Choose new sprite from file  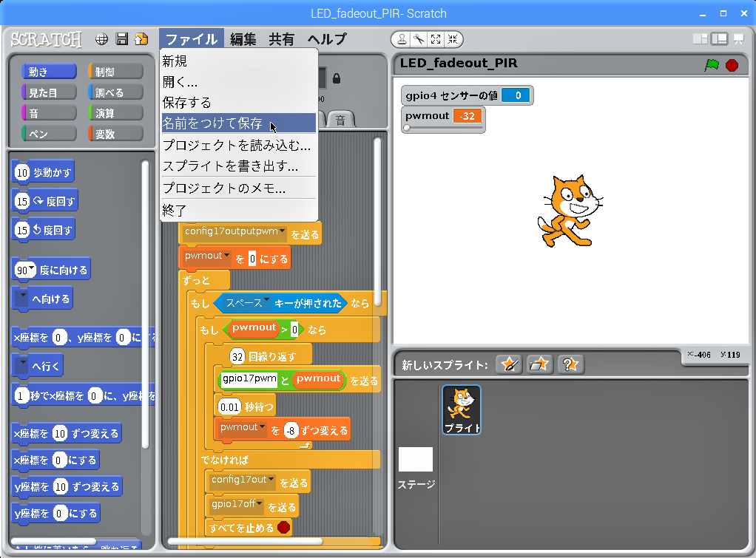coord(539,364)
